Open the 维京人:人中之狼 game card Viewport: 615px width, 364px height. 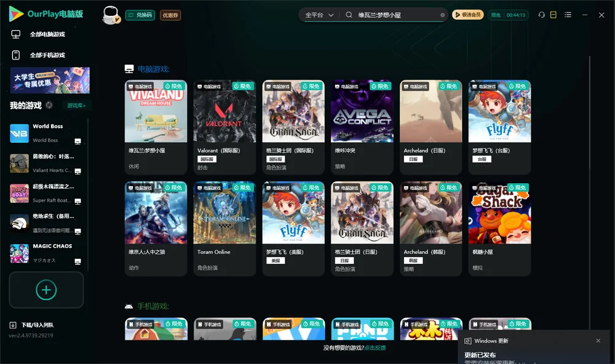156,229
